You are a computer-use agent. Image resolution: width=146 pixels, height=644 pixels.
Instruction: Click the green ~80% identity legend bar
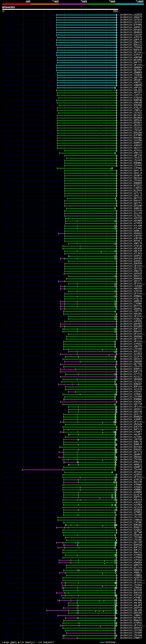click(x=101, y=4)
